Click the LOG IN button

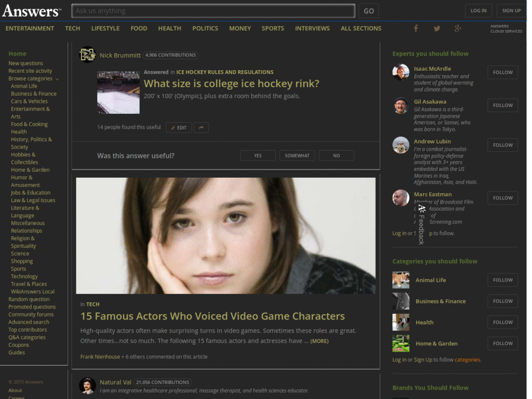click(x=478, y=10)
